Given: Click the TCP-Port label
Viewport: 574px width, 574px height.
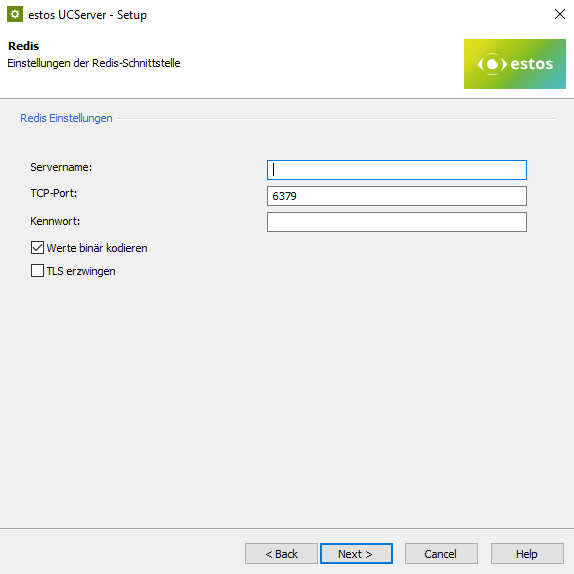Looking at the screenshot, I should point(54,193).
